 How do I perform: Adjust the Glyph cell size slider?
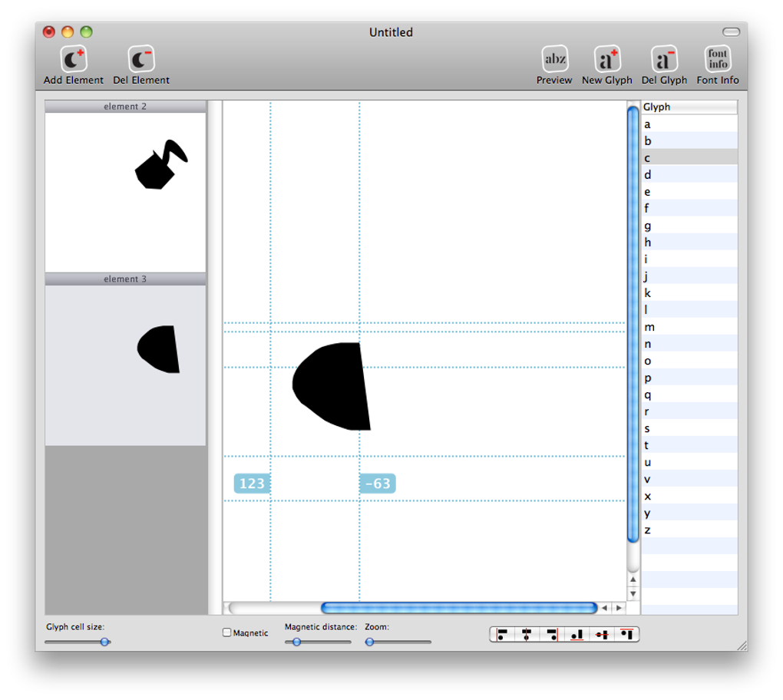(105, 642)
